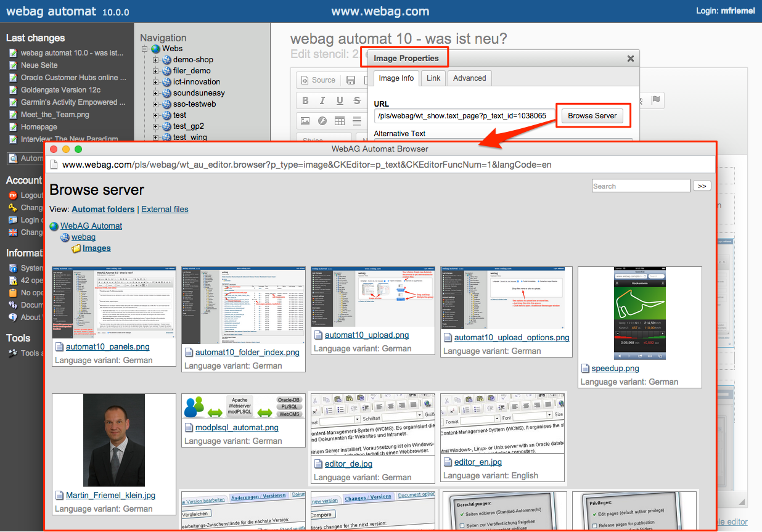Screen dimensions: 762x532
Task: Click the flag icon in editor toolbar
Action: pos(656,100)
